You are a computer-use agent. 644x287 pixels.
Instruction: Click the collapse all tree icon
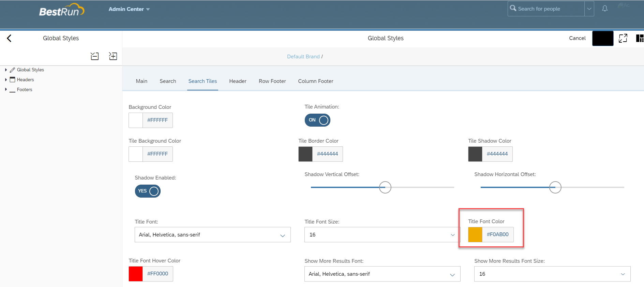95,56
